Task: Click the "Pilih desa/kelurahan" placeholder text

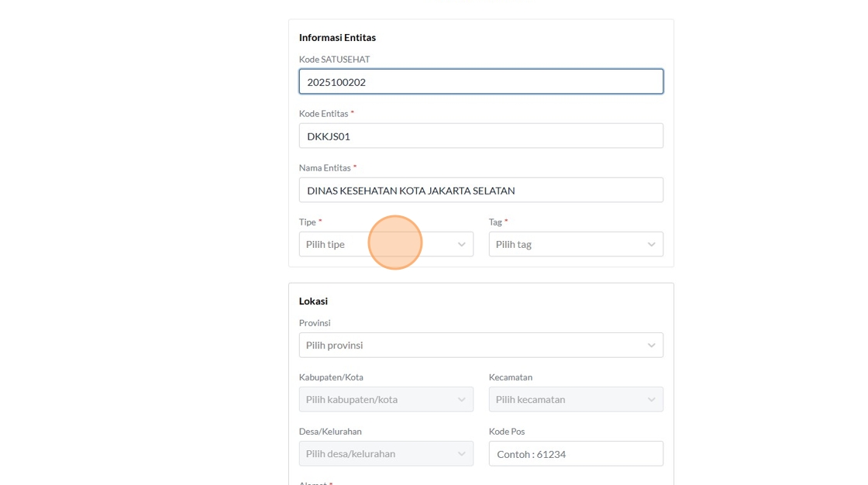Action: coord(350,453)
